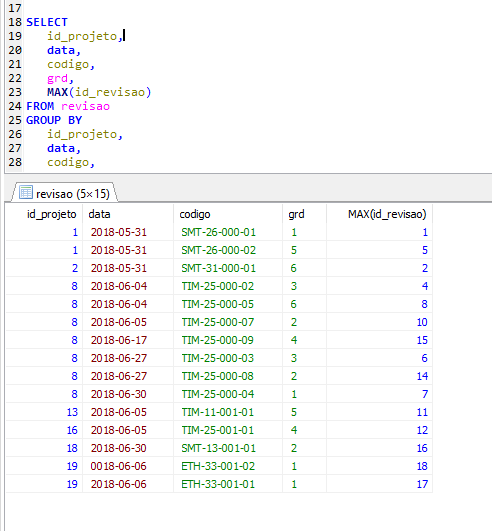Click the grid icon on revisao tab

tap(26, 192)
